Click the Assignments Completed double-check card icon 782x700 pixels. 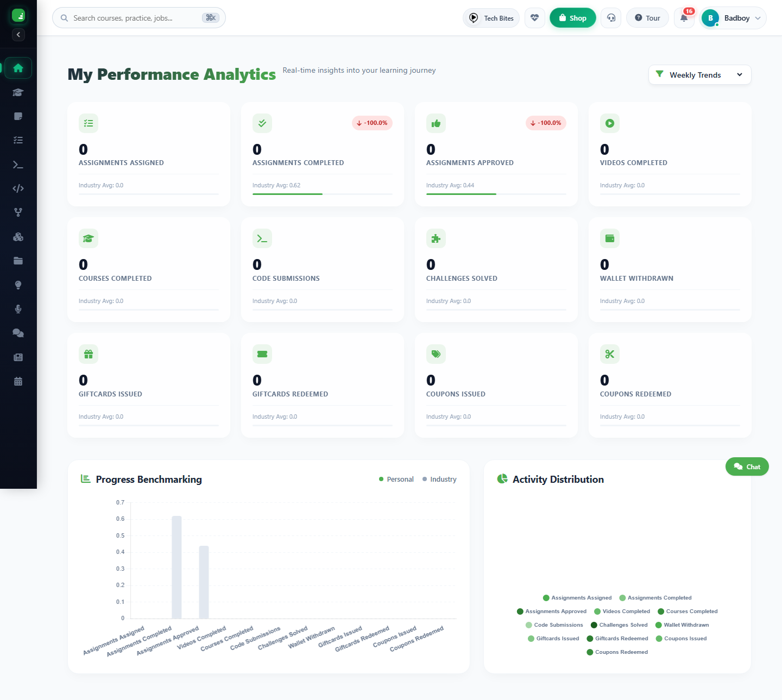(x=262, y=123)
